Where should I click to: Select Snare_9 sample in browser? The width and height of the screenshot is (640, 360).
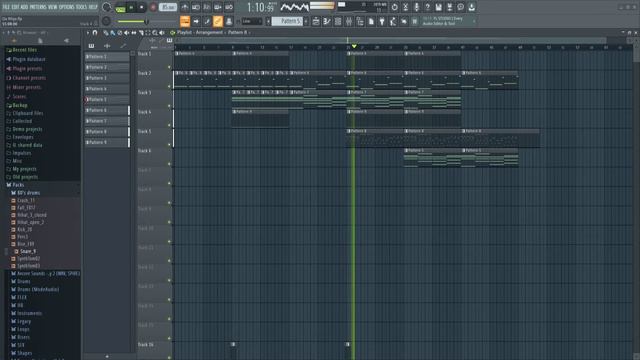28,251
